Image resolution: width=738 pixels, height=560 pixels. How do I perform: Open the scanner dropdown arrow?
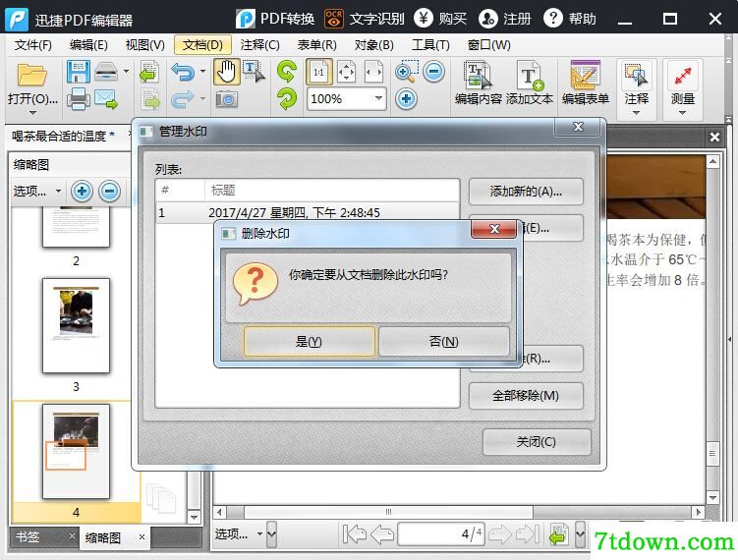point(126,72)
